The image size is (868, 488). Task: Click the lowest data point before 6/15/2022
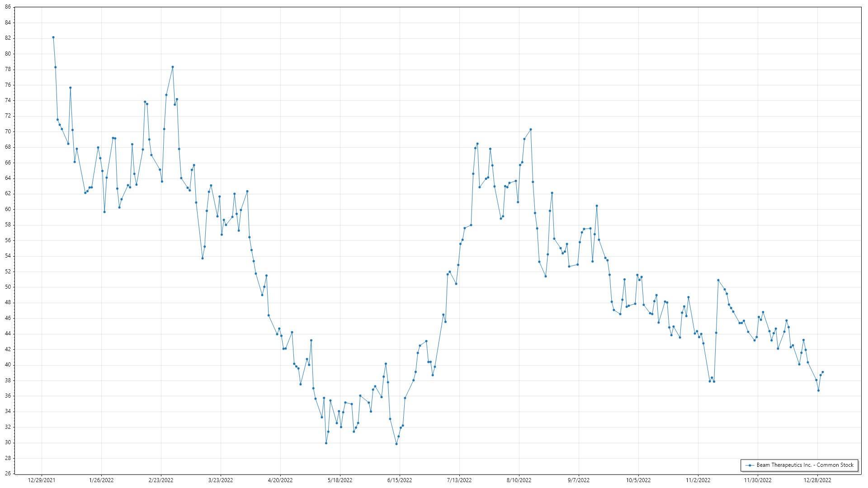pos(396,444)
